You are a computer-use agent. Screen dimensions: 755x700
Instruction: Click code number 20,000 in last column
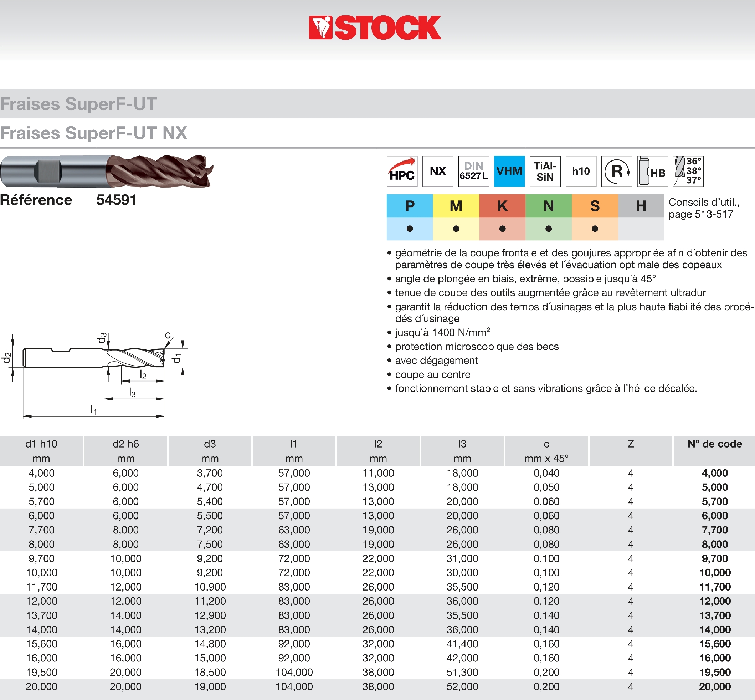[714, 686]
